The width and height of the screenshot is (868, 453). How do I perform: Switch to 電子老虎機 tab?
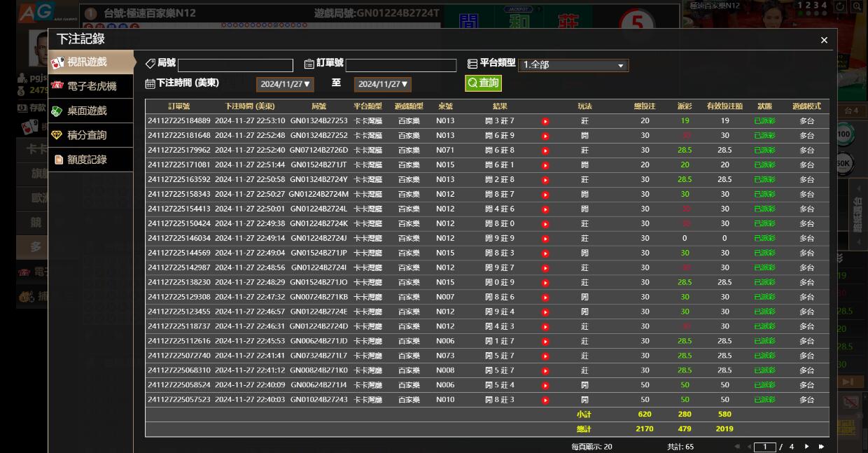pos(91,86)
